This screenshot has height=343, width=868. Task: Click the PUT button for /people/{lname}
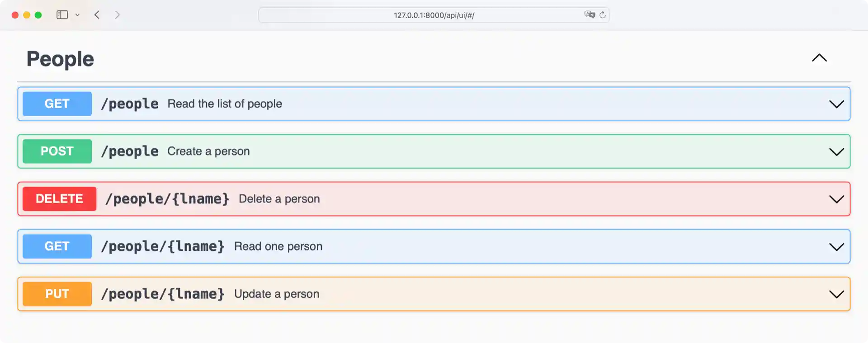point(57,294)
